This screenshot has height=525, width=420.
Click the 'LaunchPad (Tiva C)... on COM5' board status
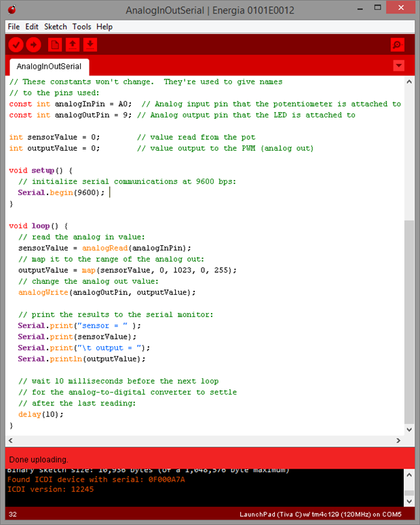click(x=320, y=514)
